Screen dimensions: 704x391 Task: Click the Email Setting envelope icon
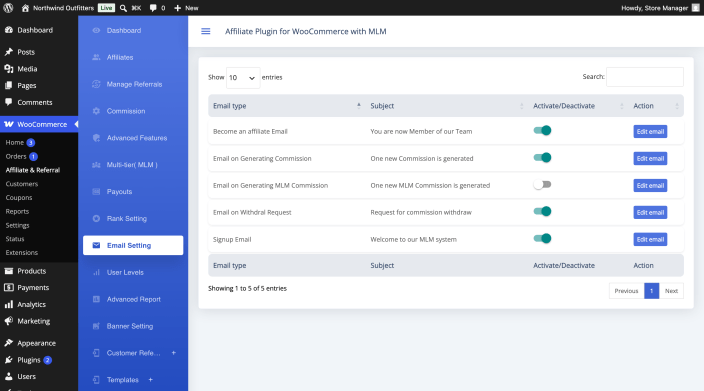click(x=96, y=245)
